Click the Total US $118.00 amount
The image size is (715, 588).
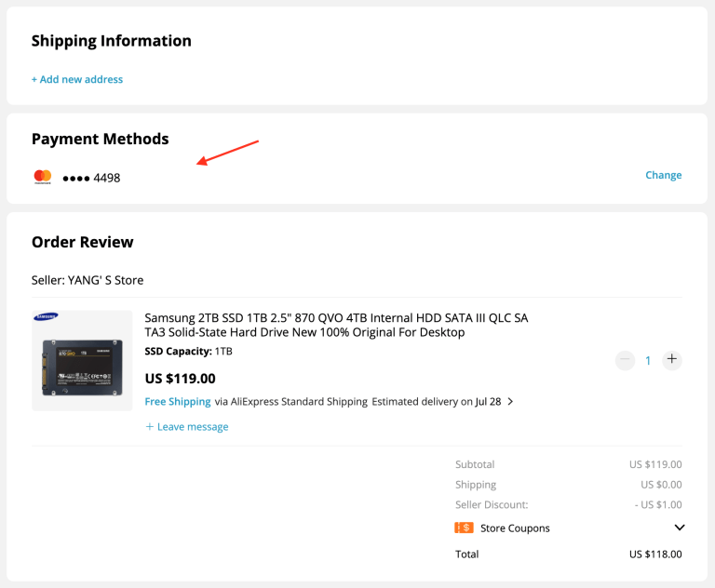[x=655, y=555]
